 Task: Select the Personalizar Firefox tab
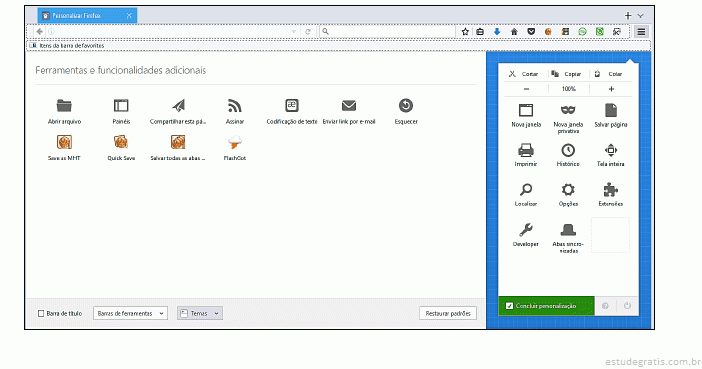coord(87,16)
